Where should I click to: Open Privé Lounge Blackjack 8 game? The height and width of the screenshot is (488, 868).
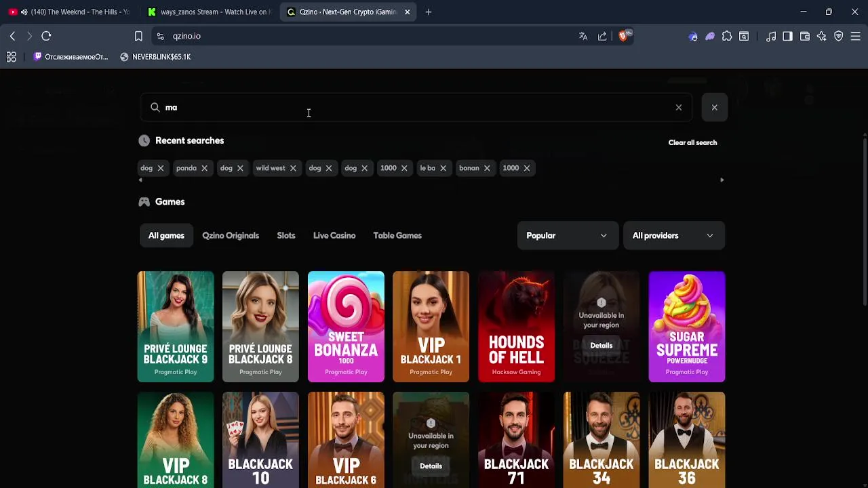[260, 327]
